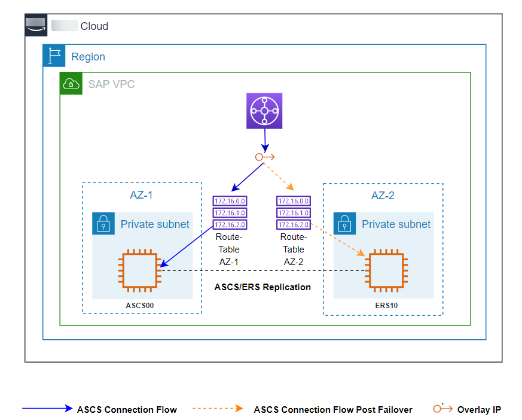Click the blue ASCS Connection Flow legend arrow

[x=47, y=409]
